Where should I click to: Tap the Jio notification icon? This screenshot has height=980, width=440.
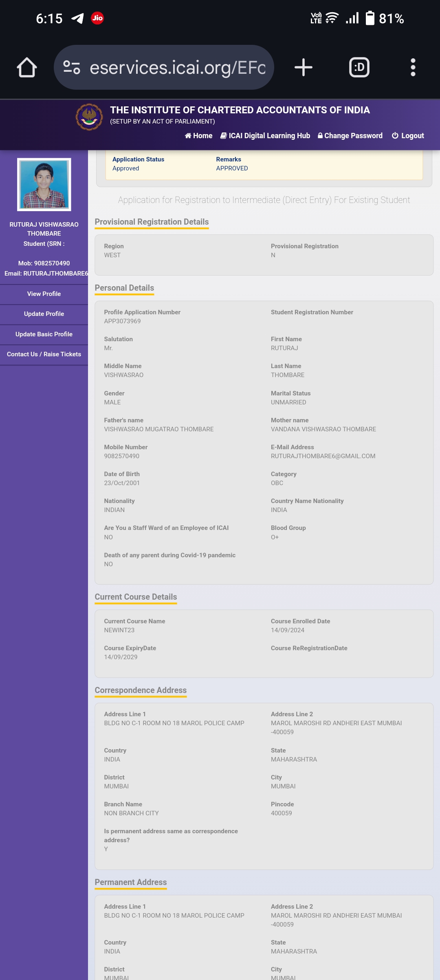[x=97, y=18]
